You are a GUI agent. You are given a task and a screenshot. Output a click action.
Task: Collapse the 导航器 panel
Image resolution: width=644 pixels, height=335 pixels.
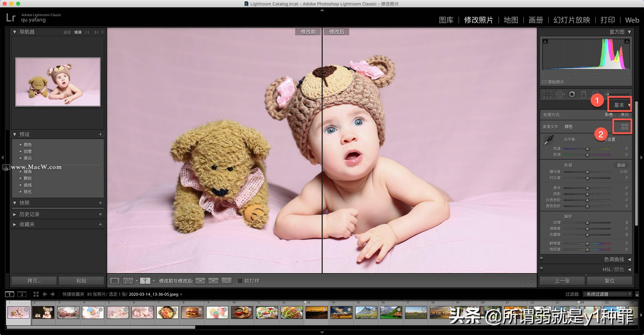14,32
